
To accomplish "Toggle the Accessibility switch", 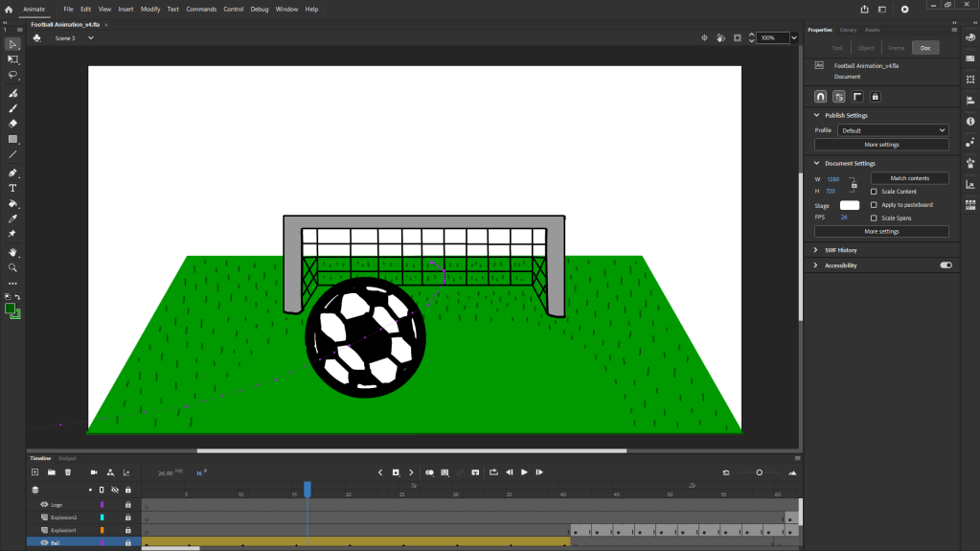I will click(x=946, y=265).
